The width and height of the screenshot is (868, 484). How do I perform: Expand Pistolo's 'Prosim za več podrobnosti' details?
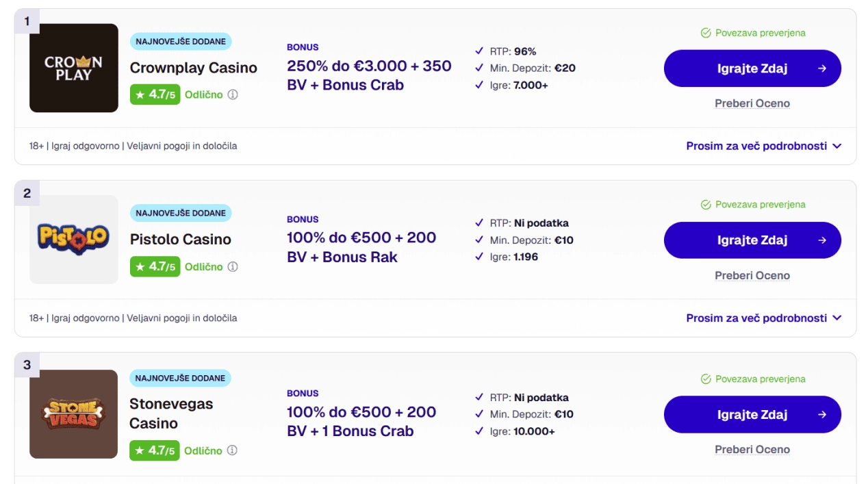(763, 318)
